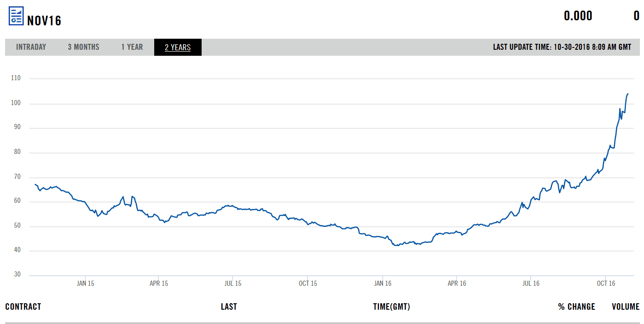Click the OCT 16 x-axis label
The width and height of the screenshot is (644, 324).
606,283
